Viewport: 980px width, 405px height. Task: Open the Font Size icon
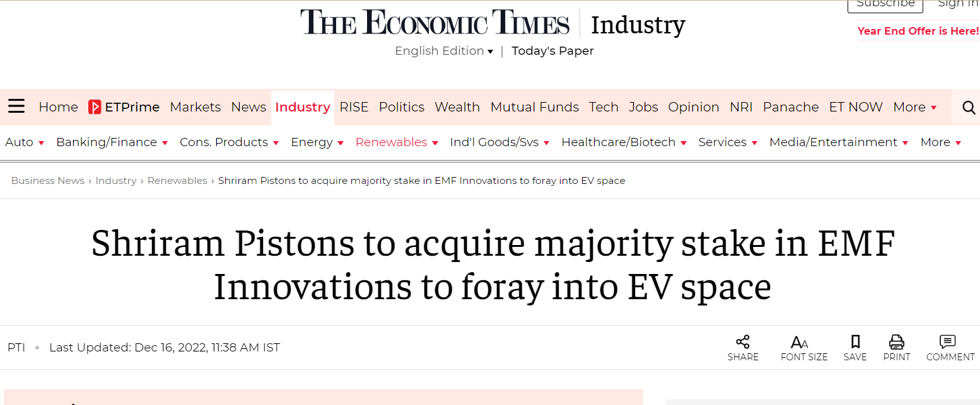800,343
